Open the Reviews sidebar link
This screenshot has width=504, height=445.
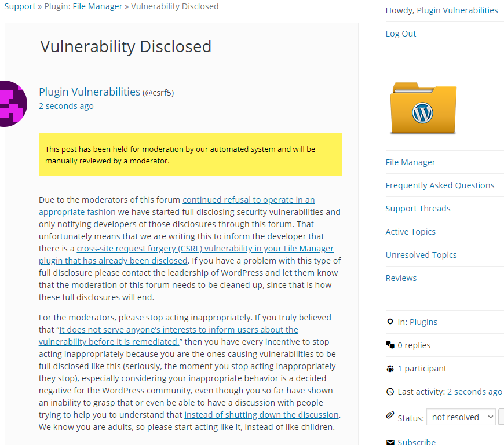pyautogui.click(x=401, y=278)
